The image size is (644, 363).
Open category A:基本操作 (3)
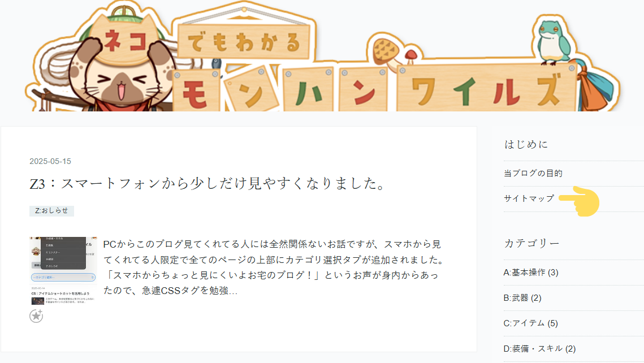pyautogui.click(x=531, y=273)
